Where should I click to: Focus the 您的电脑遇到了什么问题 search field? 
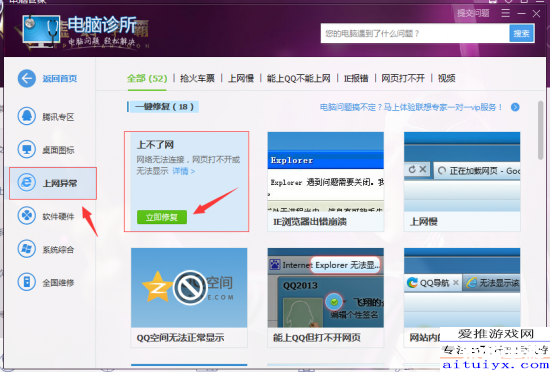coord(415,34)
